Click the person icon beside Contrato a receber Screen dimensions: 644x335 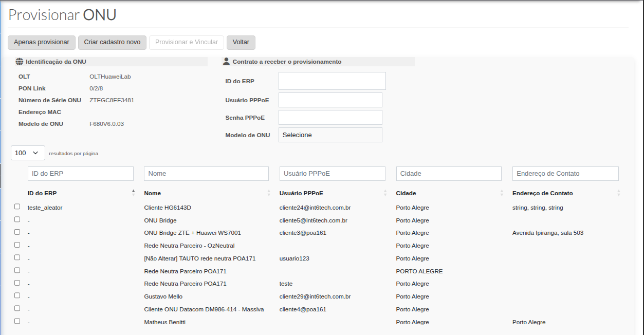pyautogui.click(x=226, y=62)
